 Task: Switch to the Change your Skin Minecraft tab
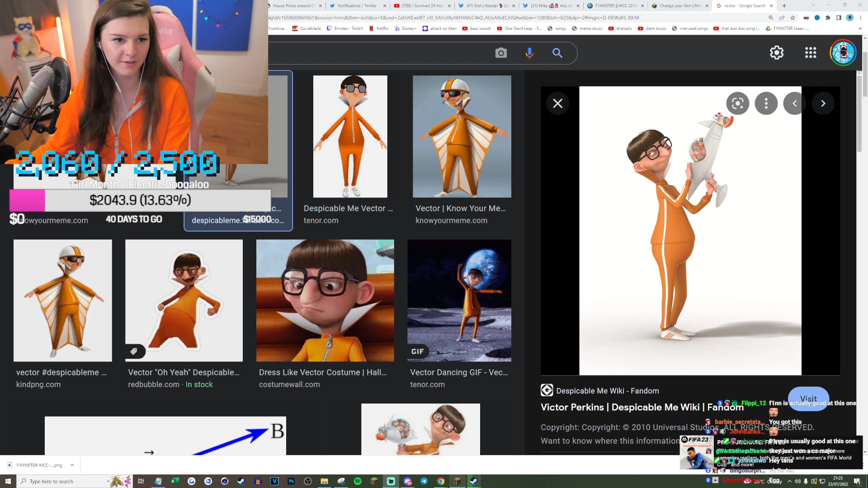[679, 6]
